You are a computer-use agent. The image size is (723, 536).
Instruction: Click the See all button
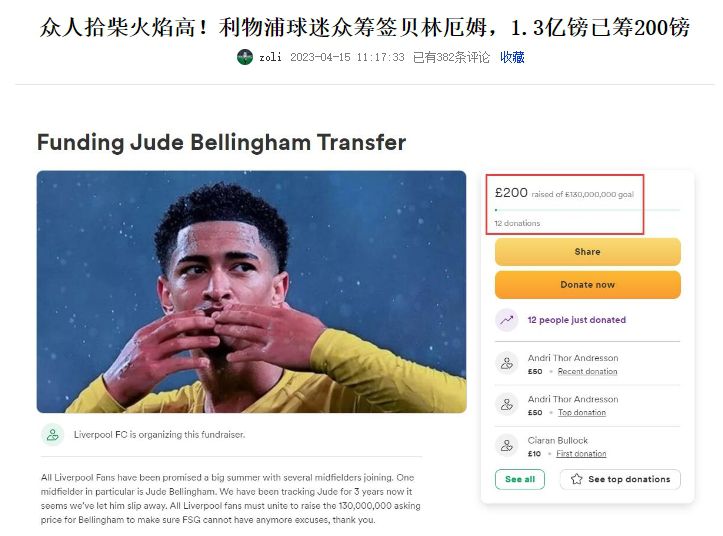pos(520,479)
